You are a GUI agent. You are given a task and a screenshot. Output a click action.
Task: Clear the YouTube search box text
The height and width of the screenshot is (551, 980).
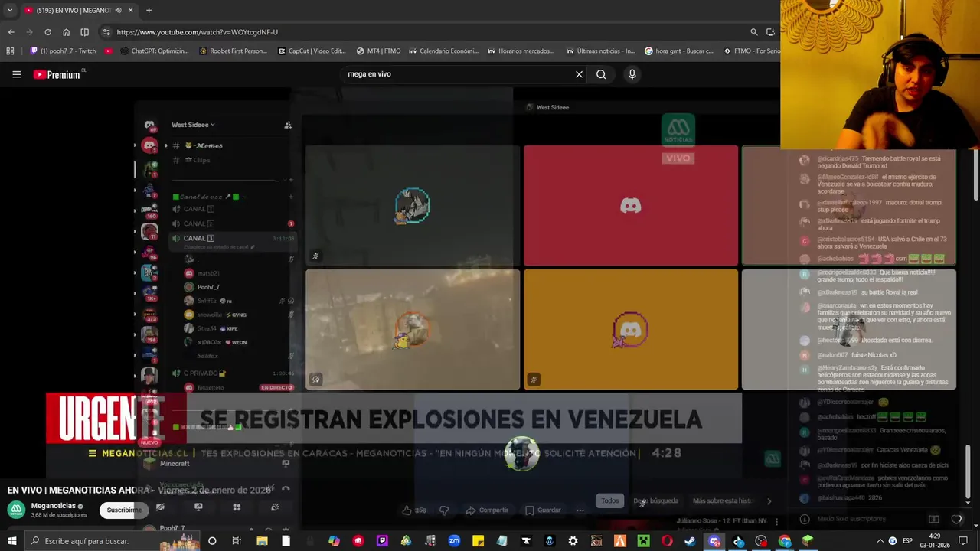(579, 74)
